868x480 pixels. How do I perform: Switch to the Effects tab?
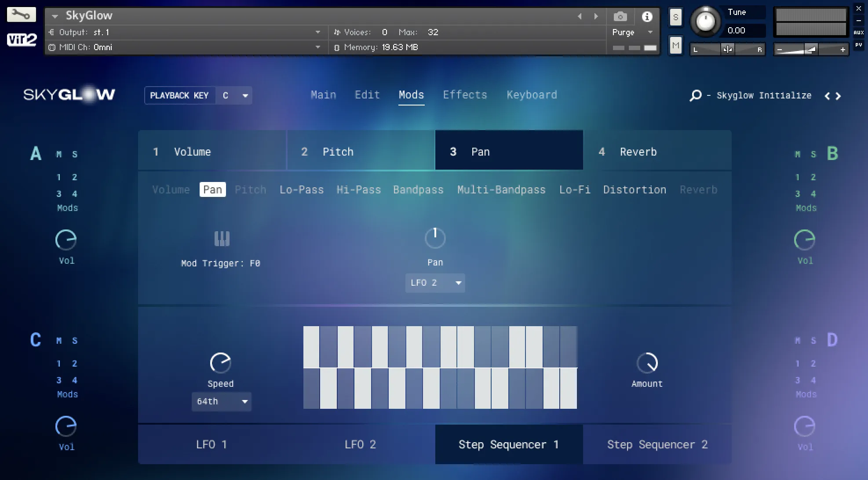click(x=465, y=95)
